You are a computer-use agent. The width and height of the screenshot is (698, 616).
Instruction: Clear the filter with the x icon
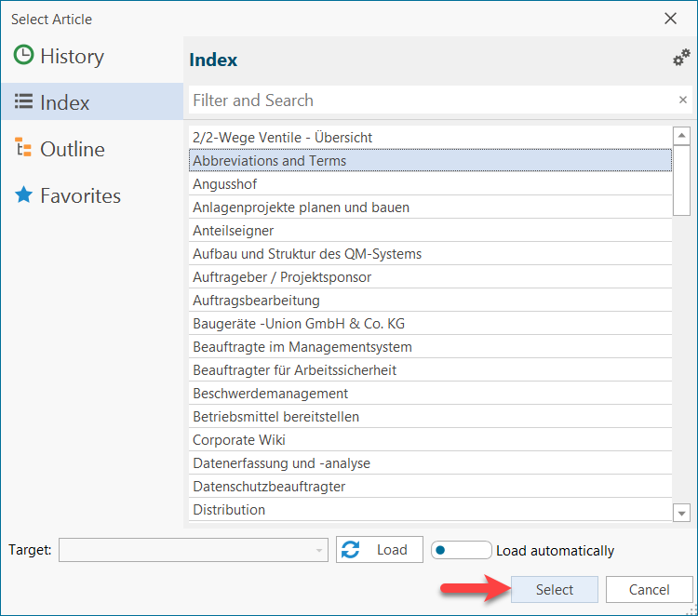[682, 100]
